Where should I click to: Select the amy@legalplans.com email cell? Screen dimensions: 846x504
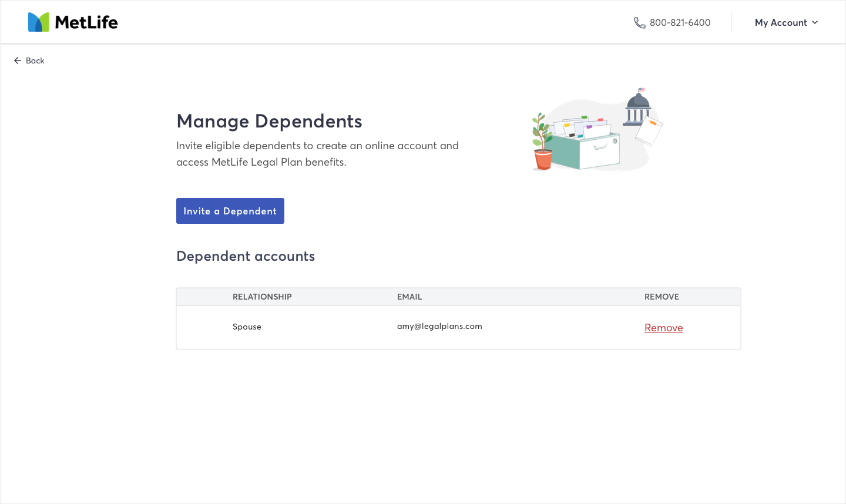pos(439,326)
